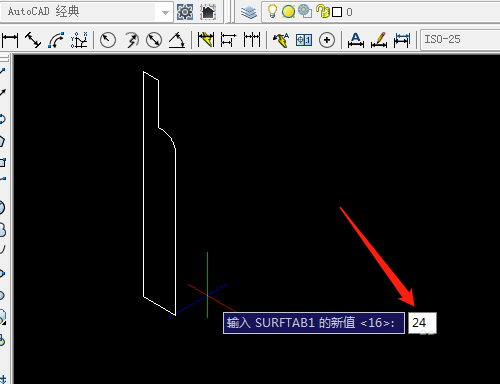Screen dimensions: 500x384
Task: Select the Center Mark tool
Action: pyautogui.click(x=327, y=40)
